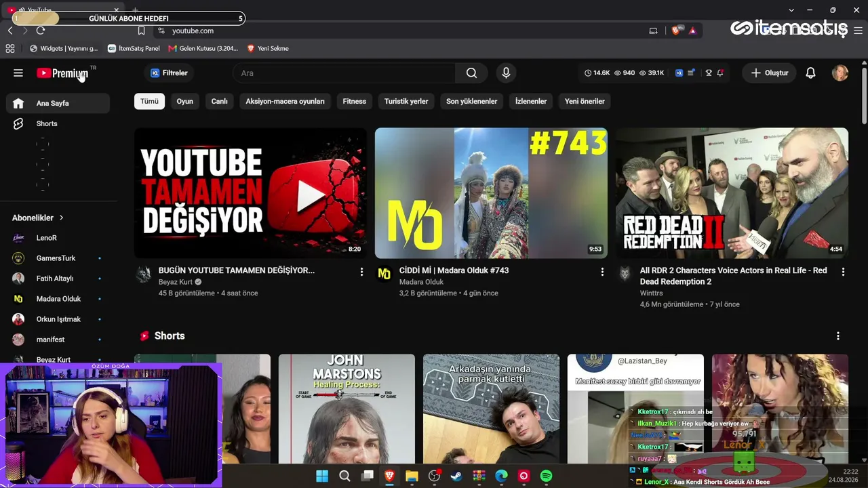Go to the YouTube Premium logo home
868x488 pixels.
point(63,73)
